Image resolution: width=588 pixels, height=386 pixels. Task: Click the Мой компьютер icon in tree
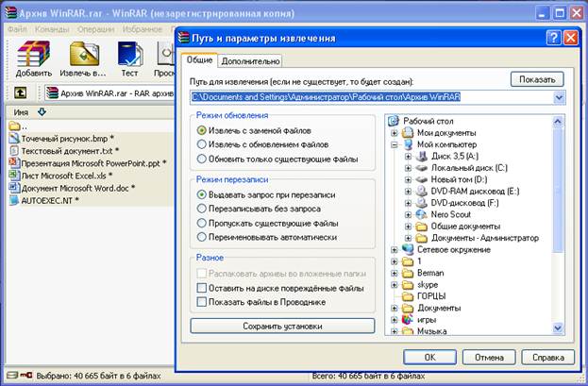click(x=408, y=144)
